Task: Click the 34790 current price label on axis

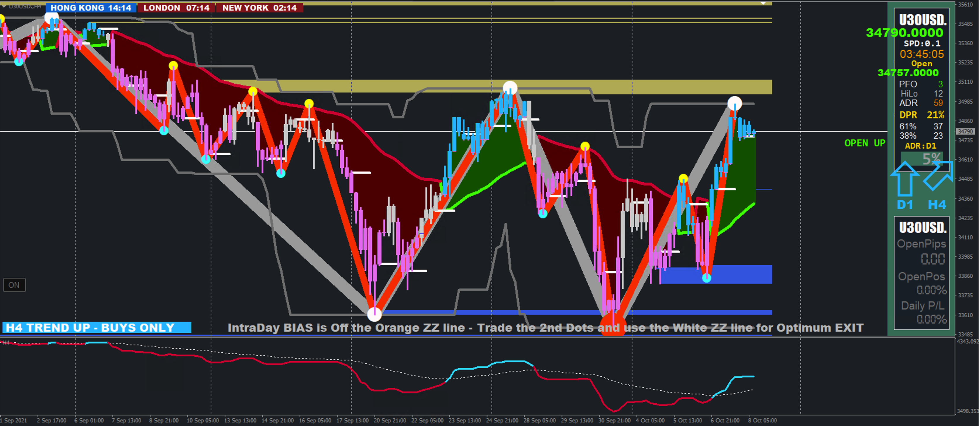Action: [x=965, y=131]
